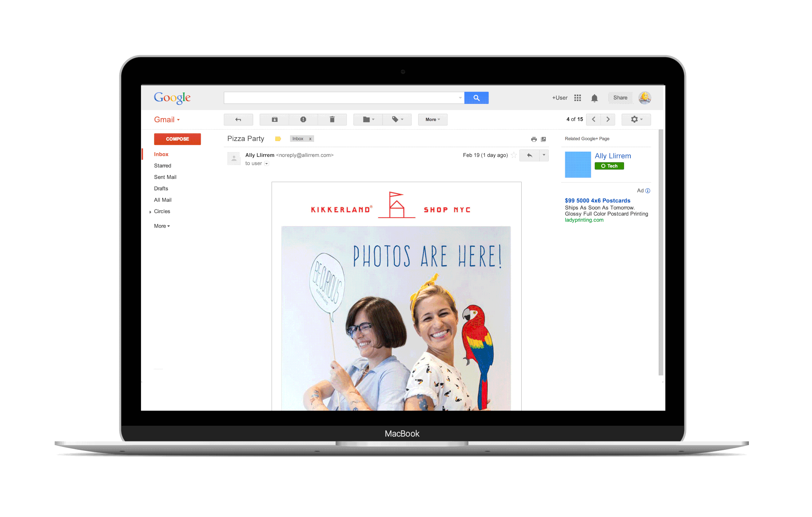Open the user profile avatar
The image size is (812, 517).
[644, 98]
